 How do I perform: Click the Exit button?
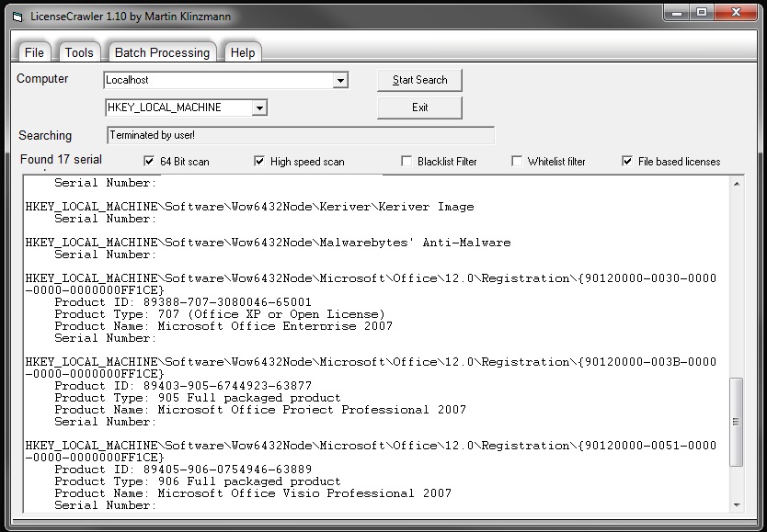click(x=419, y=108)
